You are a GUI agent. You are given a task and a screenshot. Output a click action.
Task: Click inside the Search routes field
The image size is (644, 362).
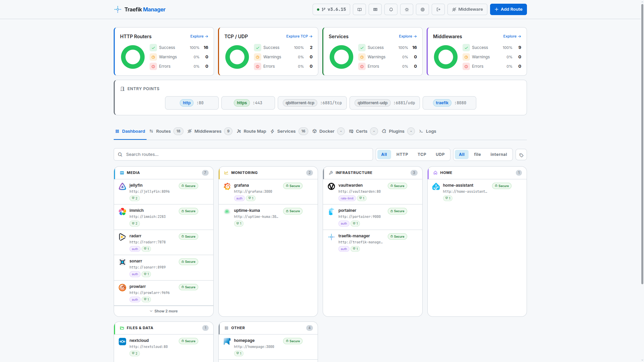[x=243, y=155]
